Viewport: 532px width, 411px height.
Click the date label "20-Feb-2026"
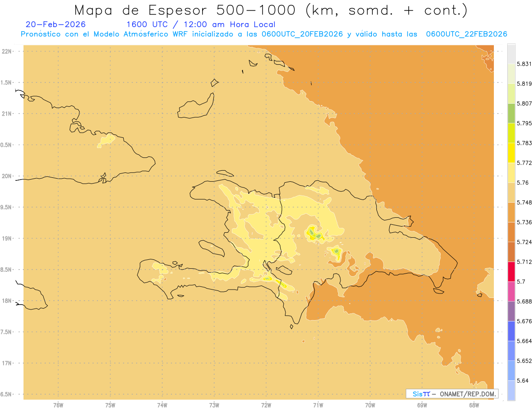56,24
